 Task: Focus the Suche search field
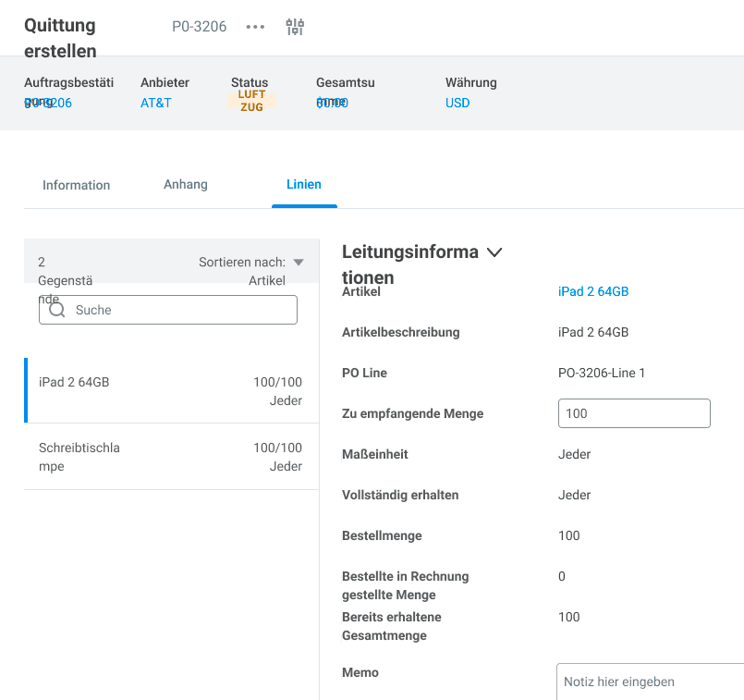coord(180,311)
